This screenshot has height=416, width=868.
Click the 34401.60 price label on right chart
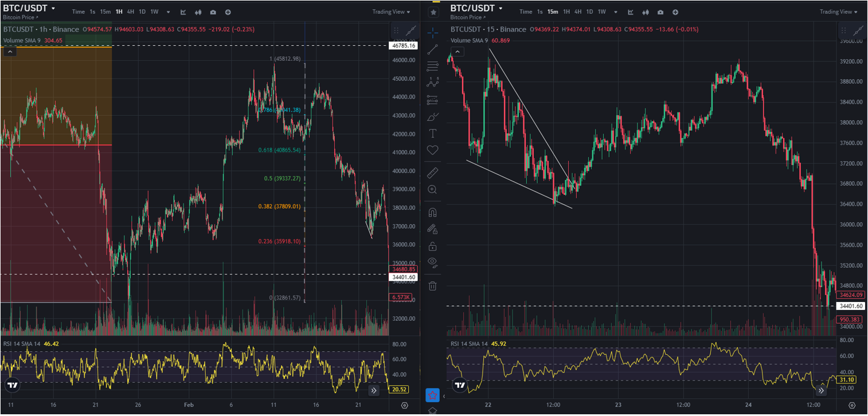[x=851, y=306]
